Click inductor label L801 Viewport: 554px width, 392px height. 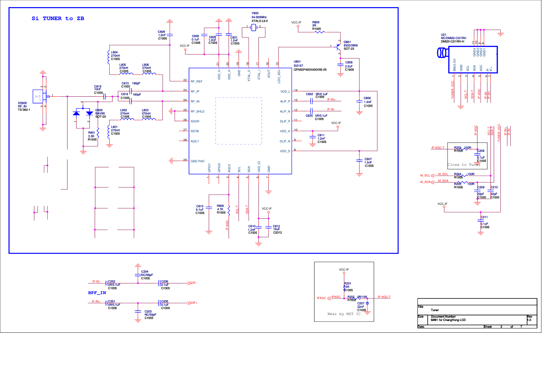pos(114,127)
